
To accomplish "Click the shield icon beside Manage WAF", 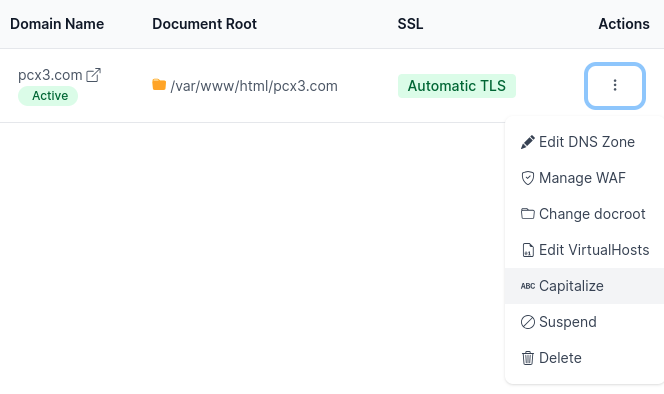I will pos(528,178).
